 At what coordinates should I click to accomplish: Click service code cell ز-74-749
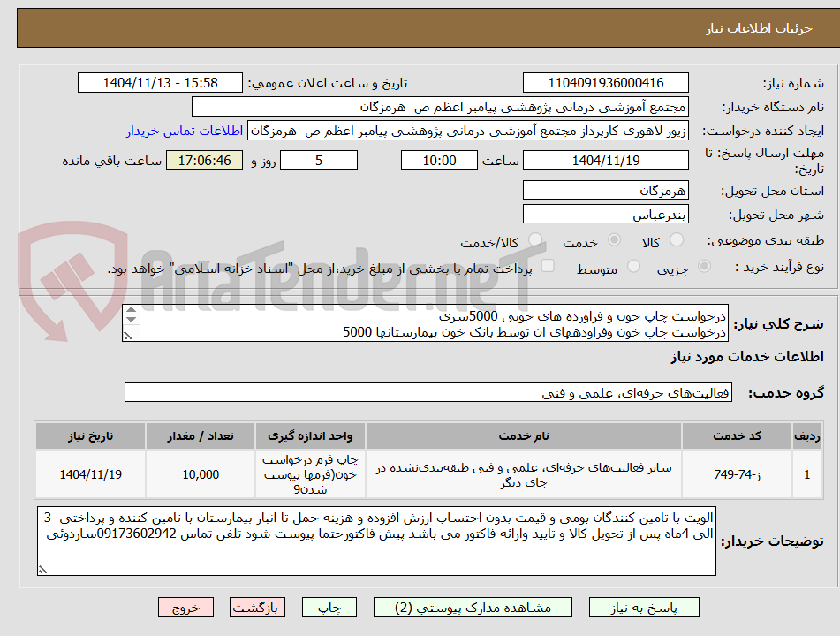pyautogui.click(x=737, y=474)
